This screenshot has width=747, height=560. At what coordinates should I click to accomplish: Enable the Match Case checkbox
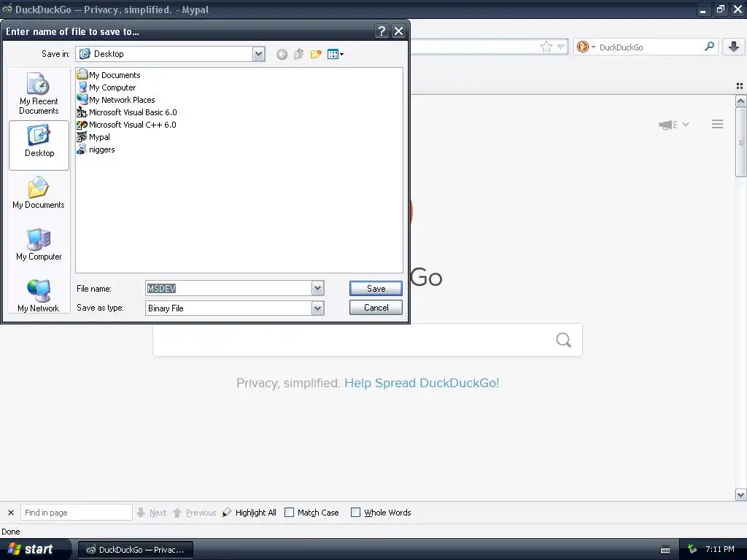(289, 513)
